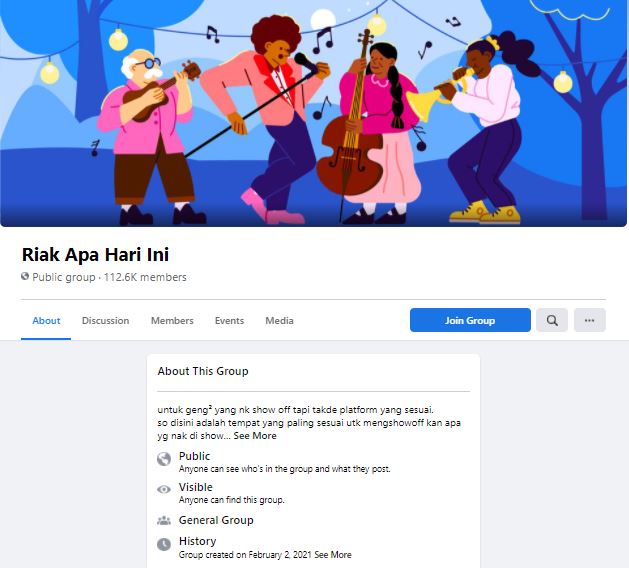Expand description with See More link
The image size is (629, 568).
coord(255,436)
